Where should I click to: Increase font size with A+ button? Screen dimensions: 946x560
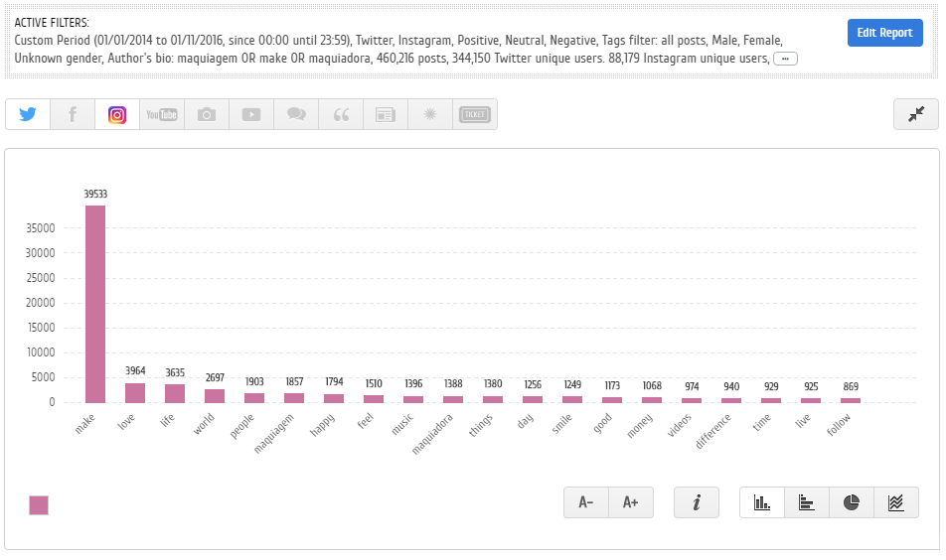coord(631,502)
